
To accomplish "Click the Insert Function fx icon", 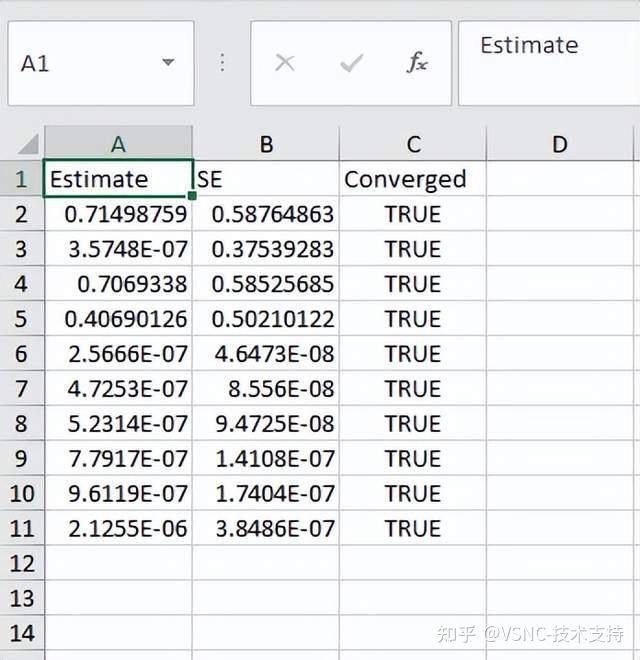I will tap(417, 63).
